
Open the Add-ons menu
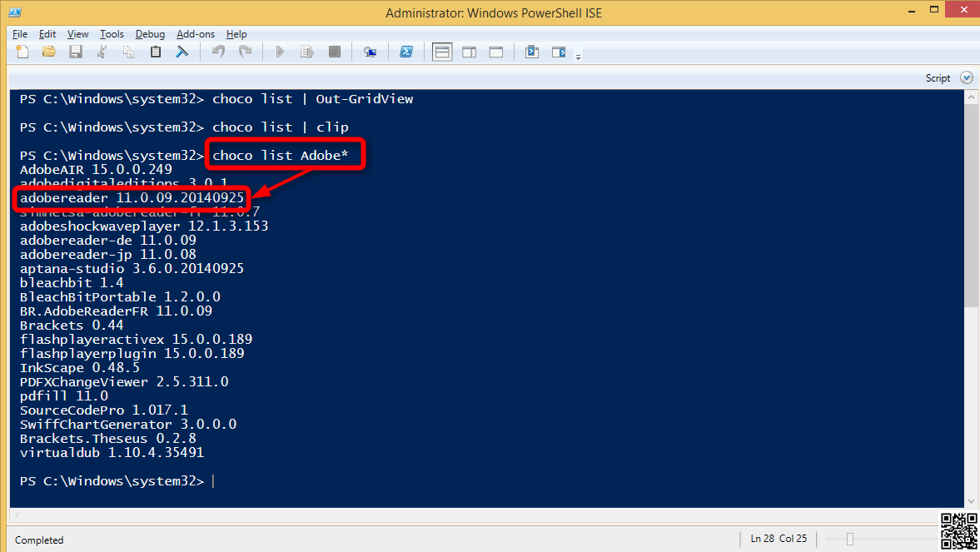(196, 34)
